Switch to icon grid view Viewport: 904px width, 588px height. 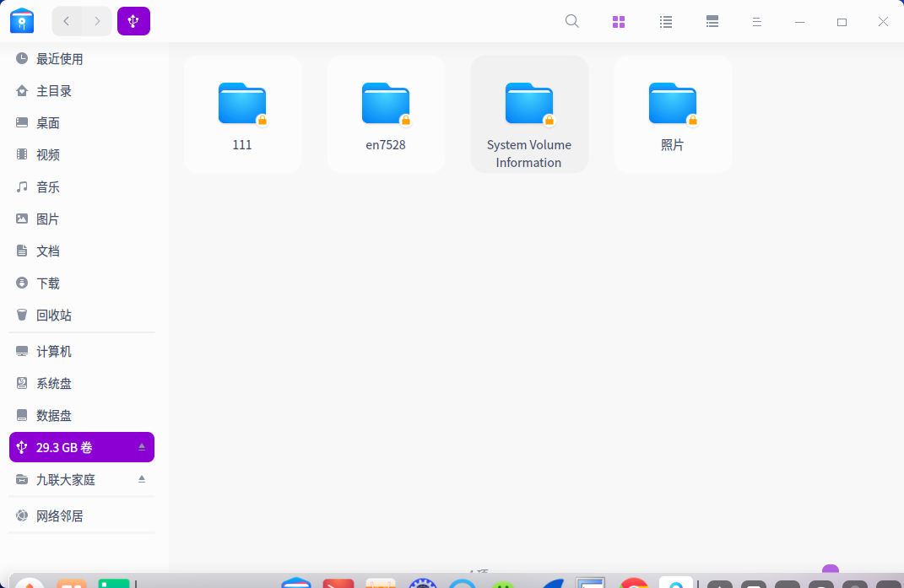pyautogui.click(x=619, y=22)
